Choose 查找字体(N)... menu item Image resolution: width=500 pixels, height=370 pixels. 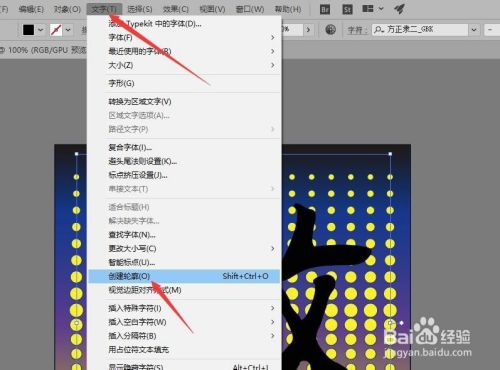pyautogui.click(x=184, y=235)
